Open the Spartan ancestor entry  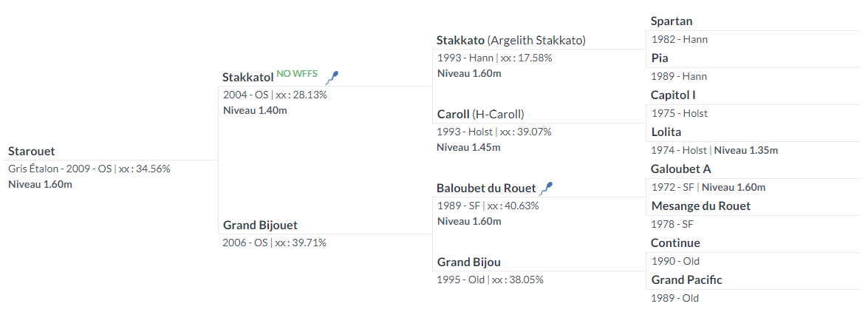(x=671, y=21)
